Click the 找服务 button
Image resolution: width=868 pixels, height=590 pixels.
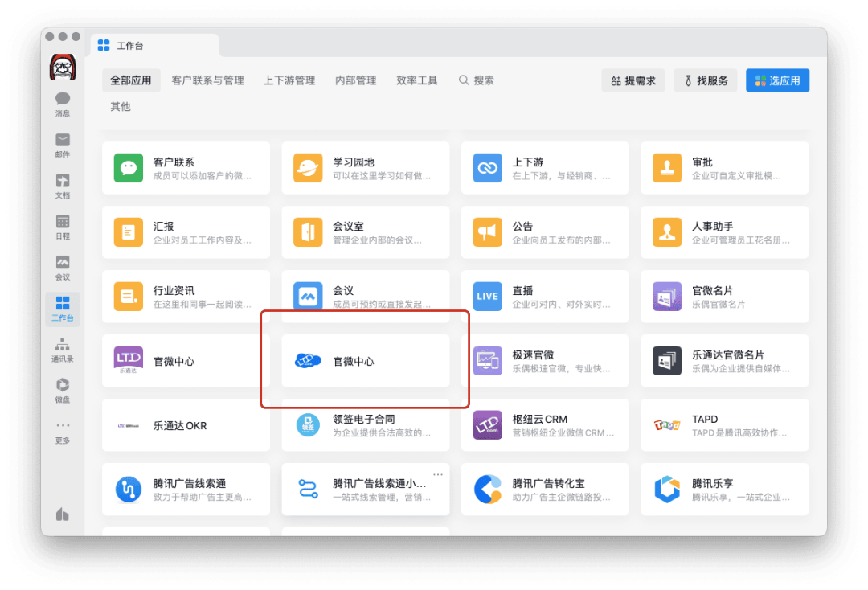706,80
